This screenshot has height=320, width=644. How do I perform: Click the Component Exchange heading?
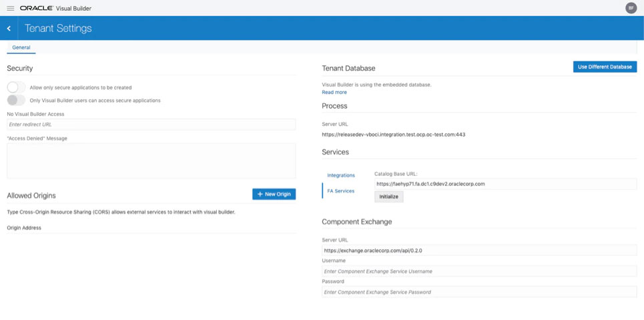tap(357, 222)
